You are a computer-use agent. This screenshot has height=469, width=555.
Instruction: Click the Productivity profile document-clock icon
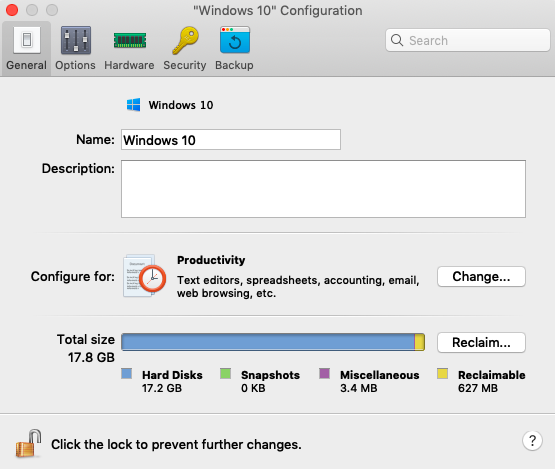click(x=144, y=276)
